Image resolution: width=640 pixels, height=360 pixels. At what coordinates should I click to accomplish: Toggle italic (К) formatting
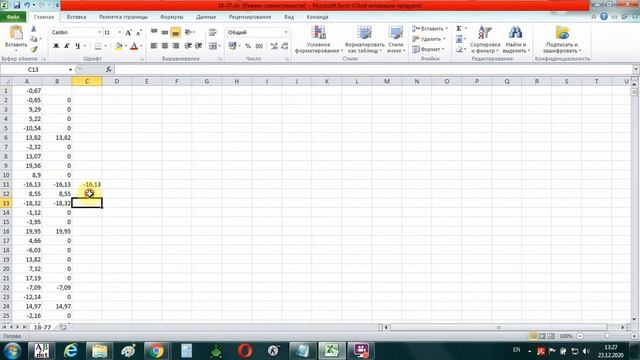[67, 46]
